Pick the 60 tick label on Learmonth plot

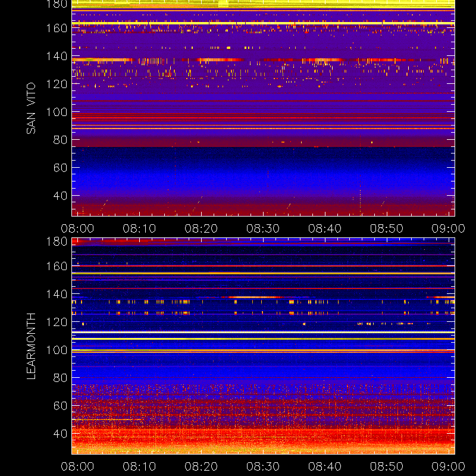[x=60, y=406]
